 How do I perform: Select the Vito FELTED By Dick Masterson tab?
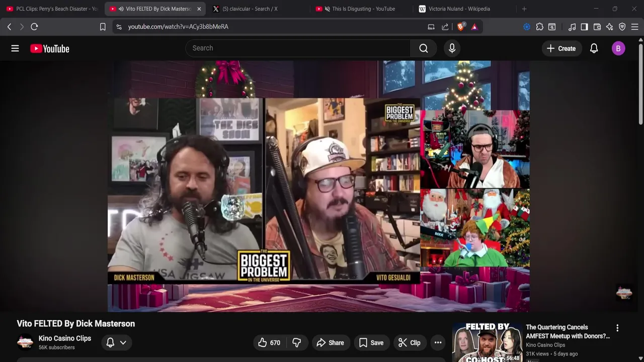155,9
